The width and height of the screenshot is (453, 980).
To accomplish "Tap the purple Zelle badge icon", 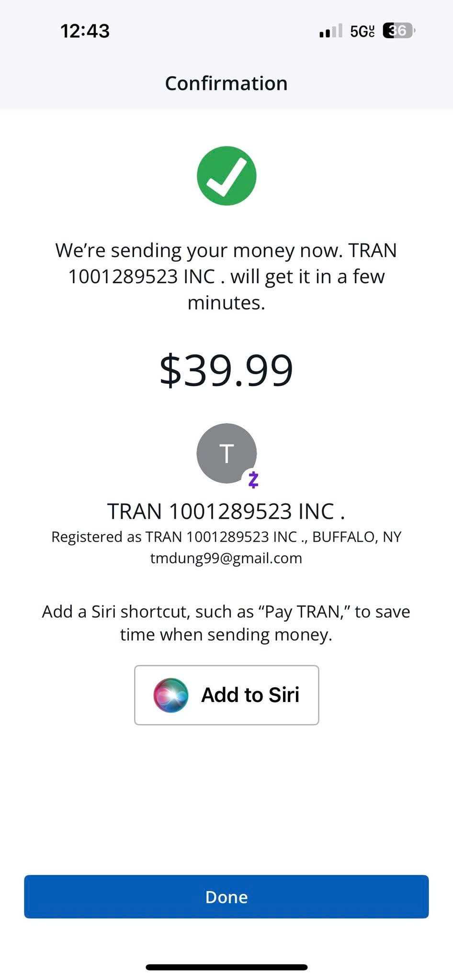I will pyautogui.click(x=253, y=479).
